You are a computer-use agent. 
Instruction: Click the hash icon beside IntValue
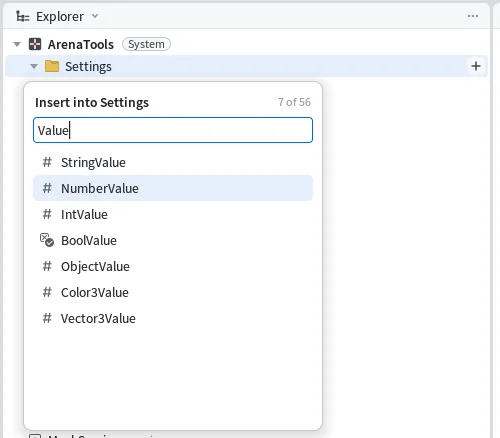[x=47, y=214]
